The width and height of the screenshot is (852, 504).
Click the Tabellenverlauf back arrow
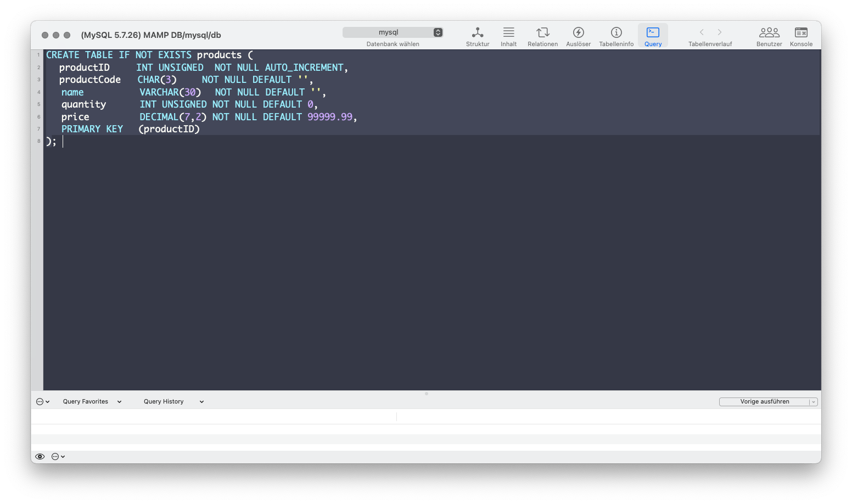click(x=702, y=32)
